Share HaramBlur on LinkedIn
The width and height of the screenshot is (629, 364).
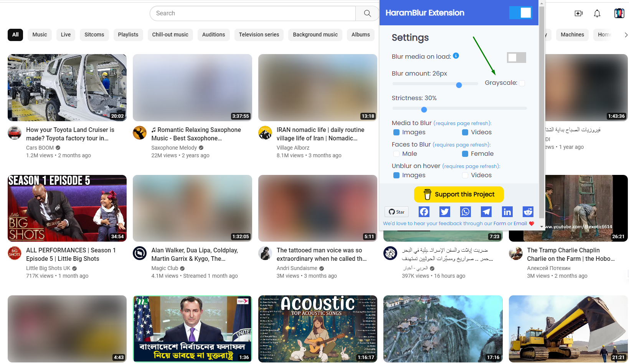507,212
